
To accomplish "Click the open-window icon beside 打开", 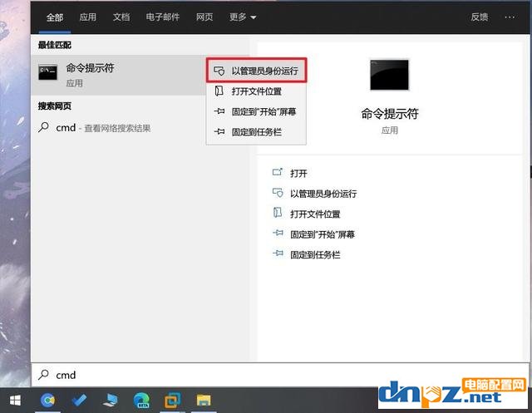I will coord(278,172).
